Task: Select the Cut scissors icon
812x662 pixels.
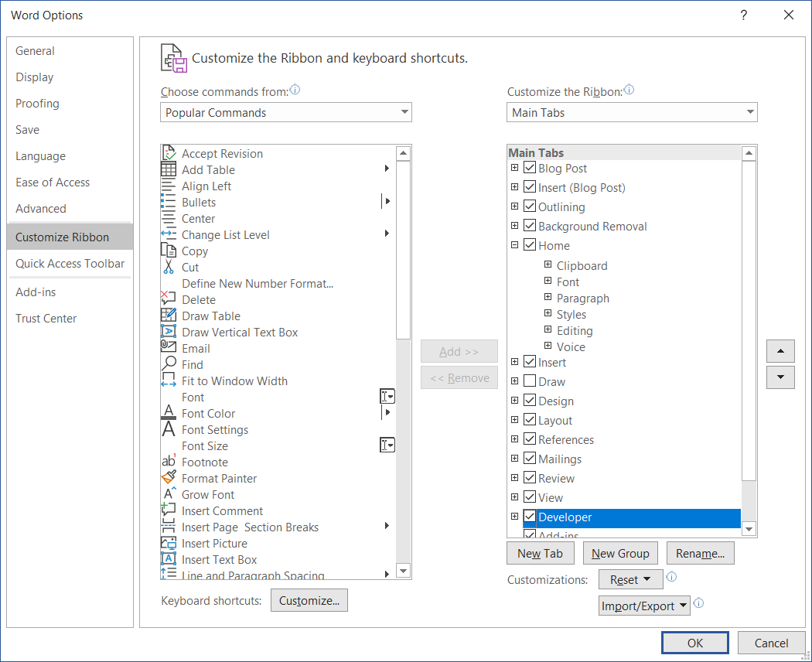Action: point(168,268)
